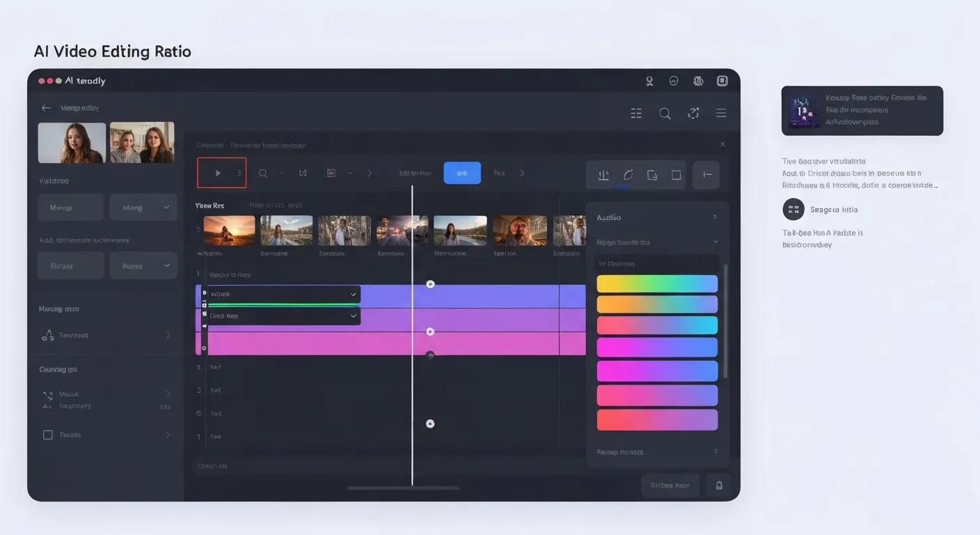Viewport: 980px width, 535px height.
Task: Click the list view icon in top bar
Action: [636, 114]
